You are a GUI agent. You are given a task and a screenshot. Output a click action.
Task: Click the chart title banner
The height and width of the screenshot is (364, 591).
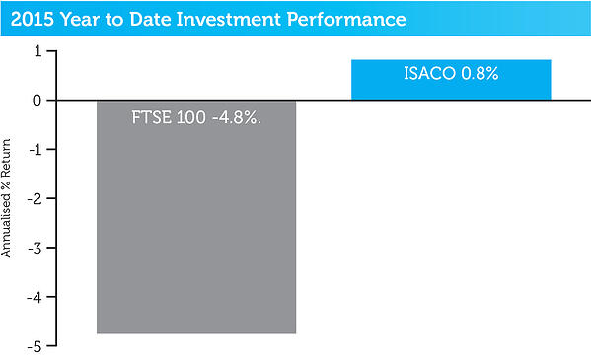coord(296,18)
